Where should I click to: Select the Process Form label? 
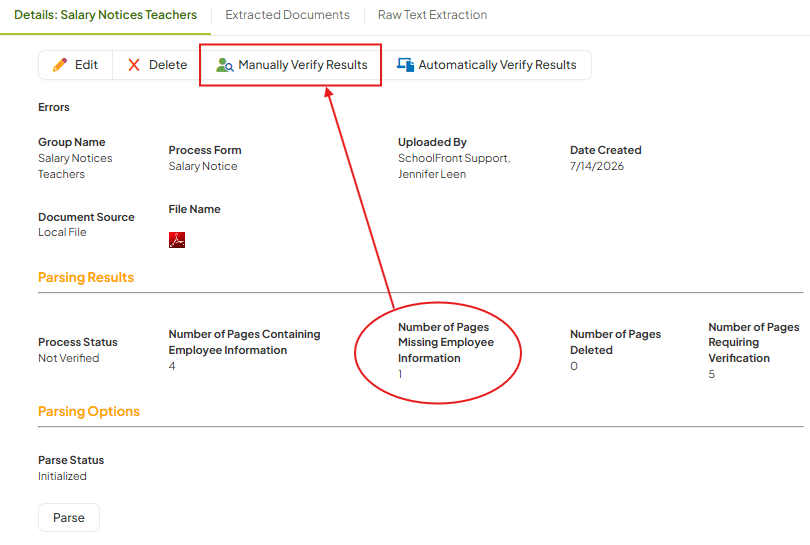click(x=205, y=150)
